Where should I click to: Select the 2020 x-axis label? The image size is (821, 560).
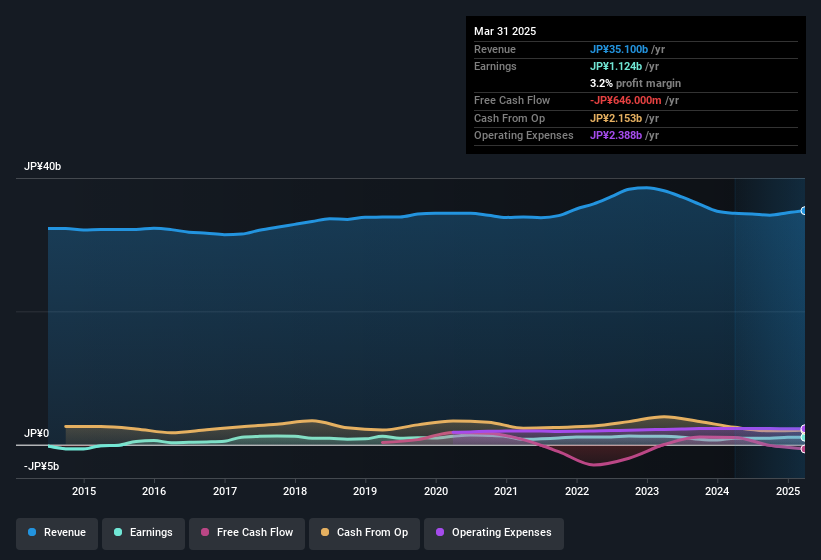click(x=436, y=491)
